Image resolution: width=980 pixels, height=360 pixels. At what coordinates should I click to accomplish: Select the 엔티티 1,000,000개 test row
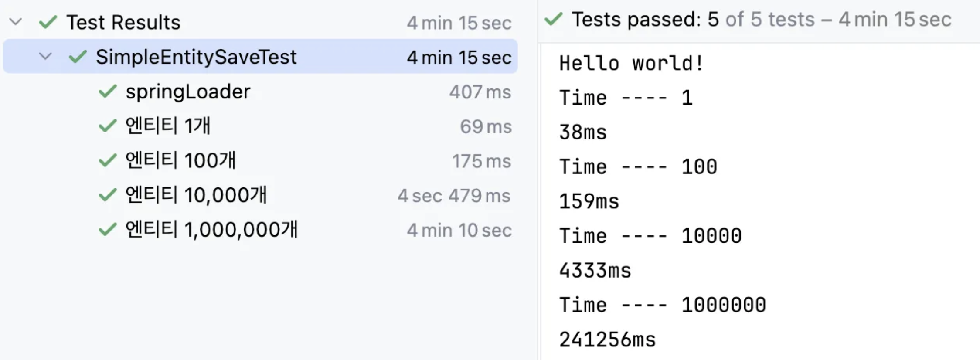[x=261, y=229]
